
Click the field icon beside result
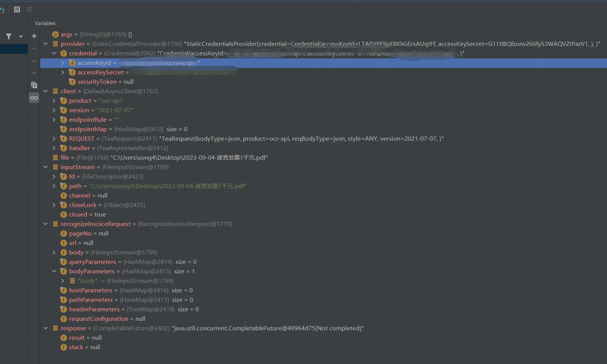tap(64, 338)
